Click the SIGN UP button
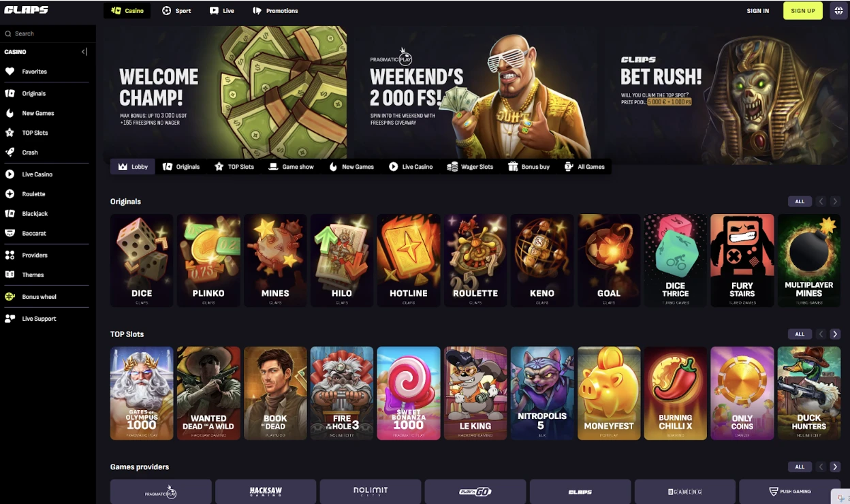Viewport: 850px width, 504px height. click(x=803, y=11)
